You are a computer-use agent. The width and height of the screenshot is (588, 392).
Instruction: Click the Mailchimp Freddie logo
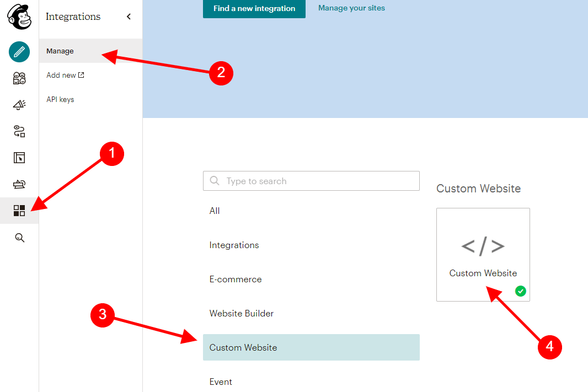(x=19, y=17)
